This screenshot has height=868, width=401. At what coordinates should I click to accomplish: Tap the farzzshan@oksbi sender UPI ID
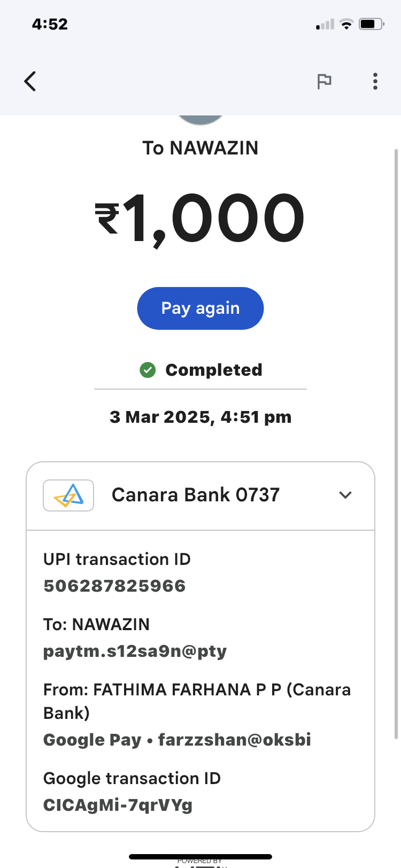234,740
